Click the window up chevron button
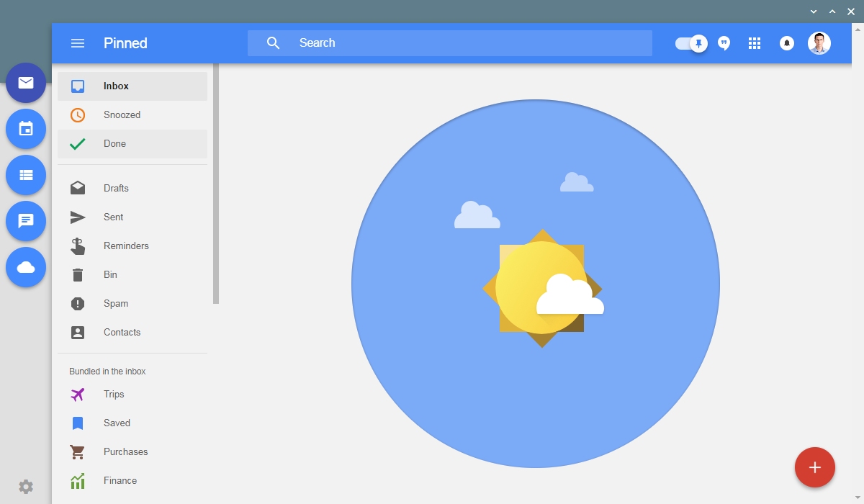 tap(832, 12)
